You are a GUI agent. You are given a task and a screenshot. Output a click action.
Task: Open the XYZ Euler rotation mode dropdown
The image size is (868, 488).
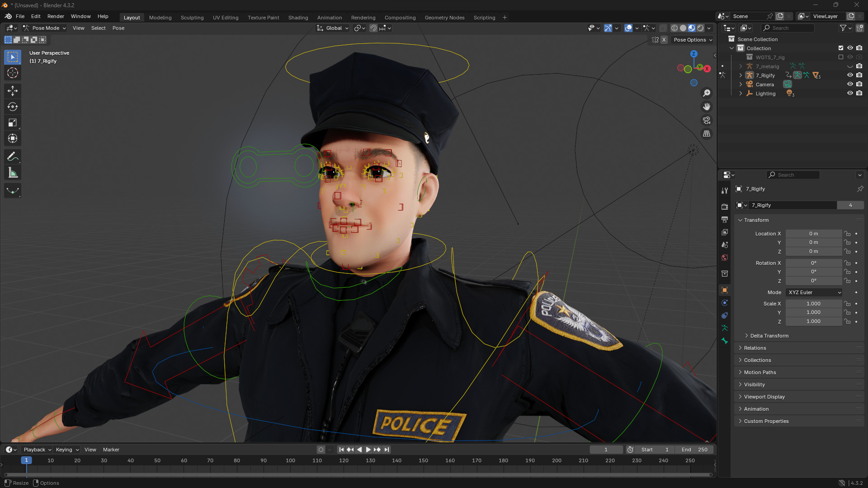814,292
